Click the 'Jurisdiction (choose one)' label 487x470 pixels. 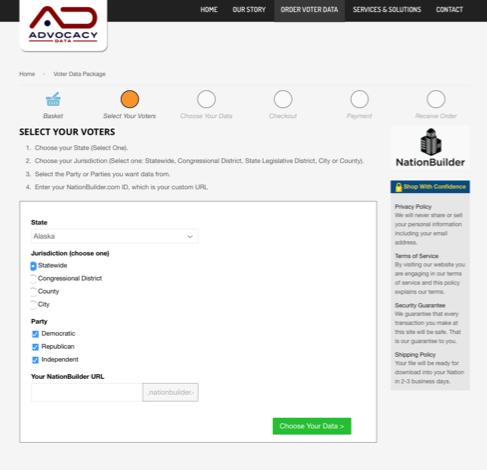pos(70,253)
